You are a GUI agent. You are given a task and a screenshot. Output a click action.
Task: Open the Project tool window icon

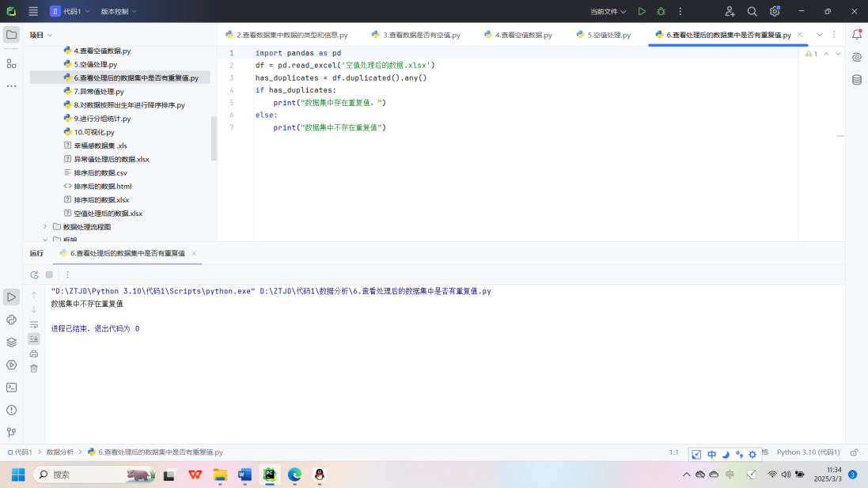point(11,35)
